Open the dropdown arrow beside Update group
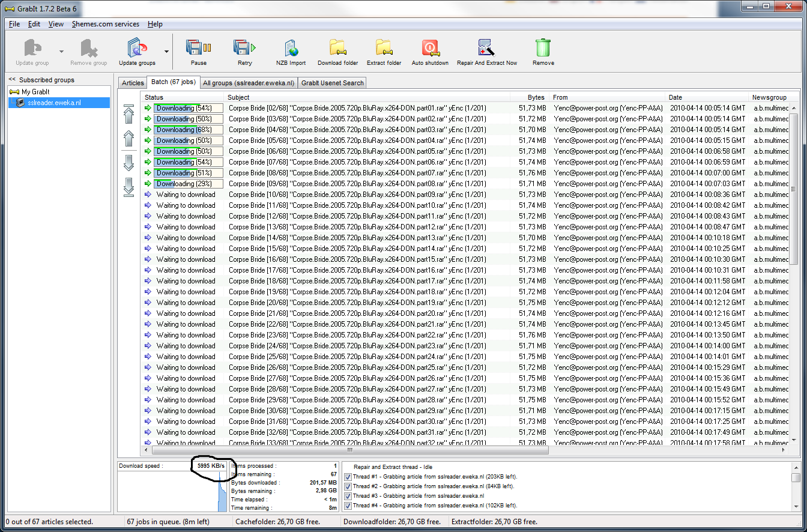This screenshot has width=807, height=532. (61, 52)
